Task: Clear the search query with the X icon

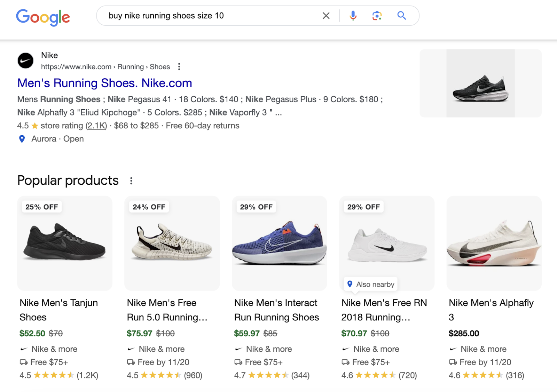Action: (326, 16)
